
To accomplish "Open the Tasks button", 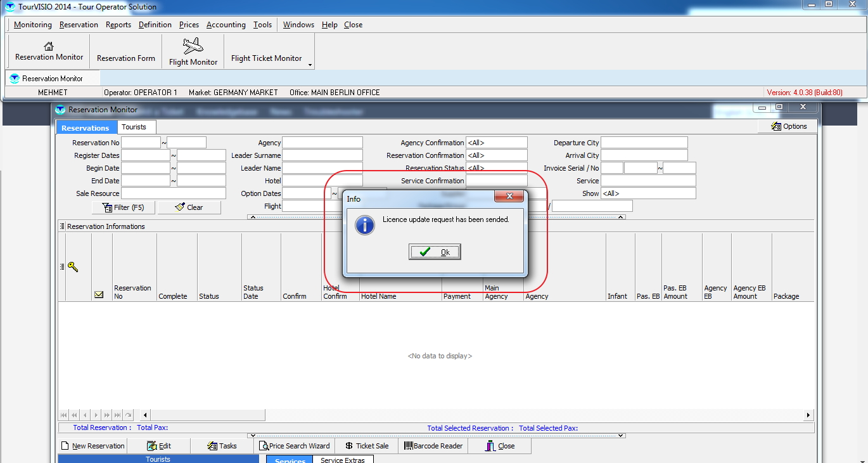I will 222,446.
